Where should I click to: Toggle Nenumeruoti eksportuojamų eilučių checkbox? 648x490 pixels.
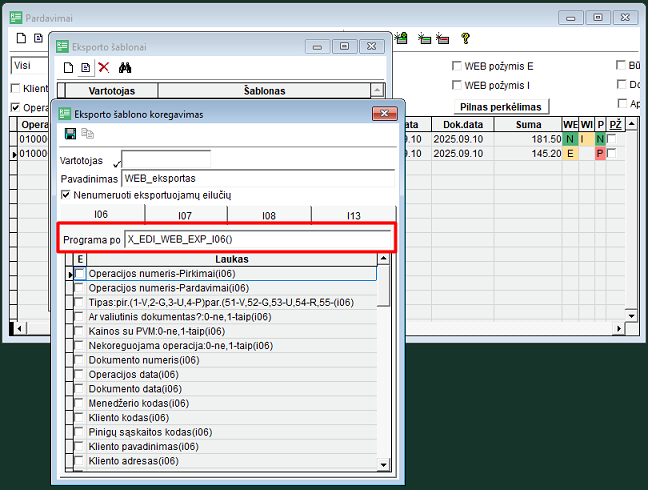(65, 195)
